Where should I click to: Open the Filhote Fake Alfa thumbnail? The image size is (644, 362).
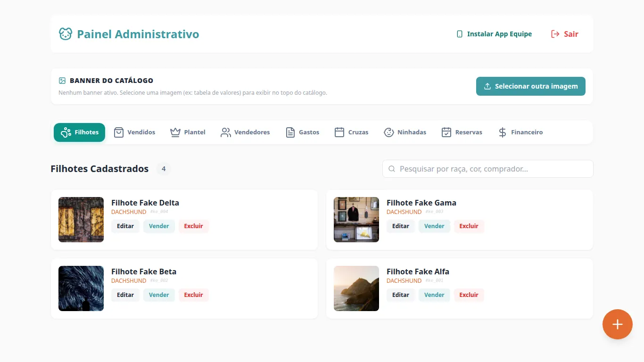[356, 288]
